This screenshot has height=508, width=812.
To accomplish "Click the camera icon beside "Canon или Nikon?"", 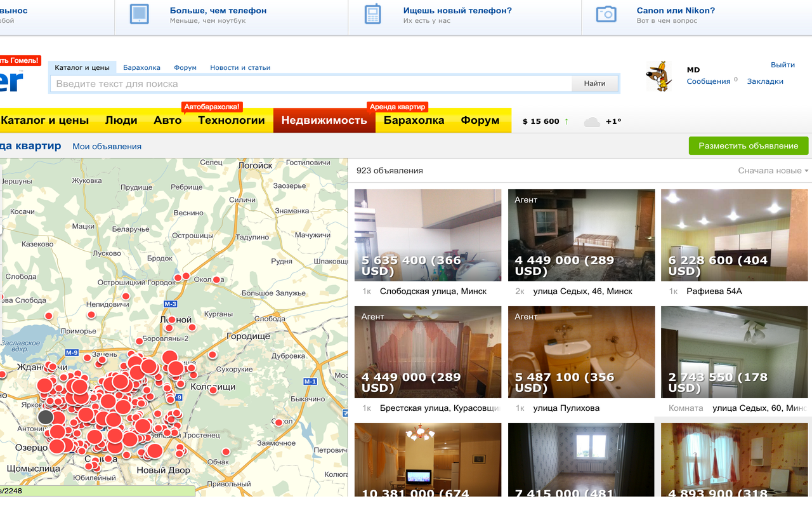I will pyautogui.click(x=606, y=14).
